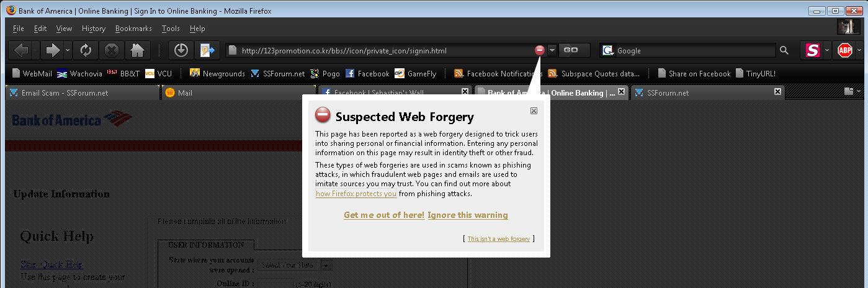
Task: Go to the home page icon
Action: [137, 50]
